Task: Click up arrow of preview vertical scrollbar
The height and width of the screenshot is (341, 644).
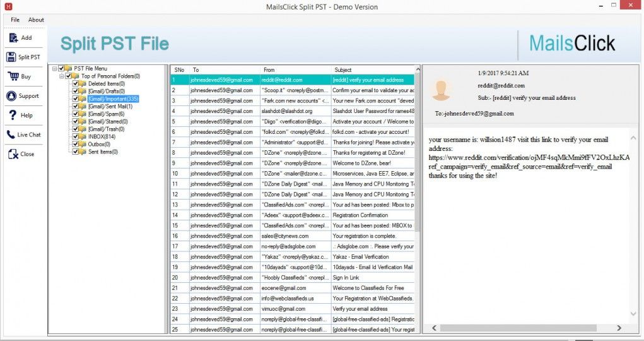Action: (633, 138)
